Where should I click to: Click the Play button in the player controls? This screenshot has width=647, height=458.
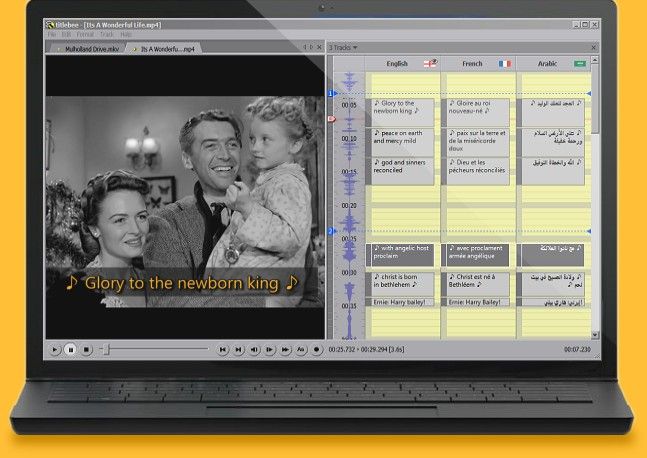(x=54, y=350)
